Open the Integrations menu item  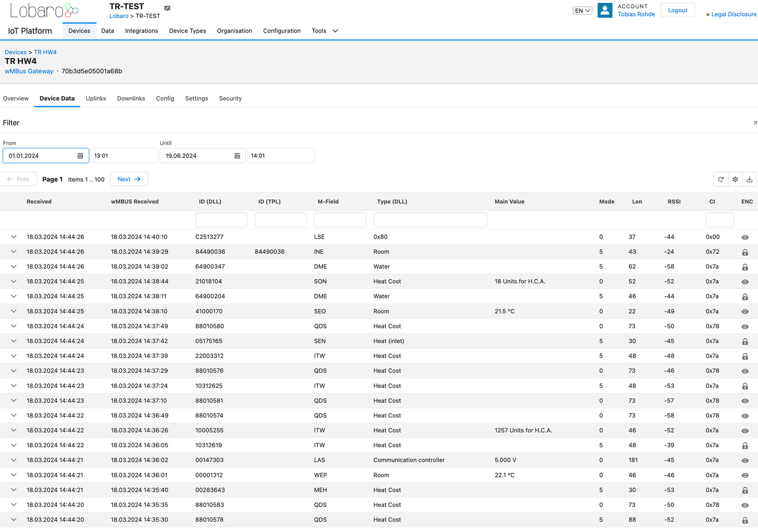[x=141, y=31]
